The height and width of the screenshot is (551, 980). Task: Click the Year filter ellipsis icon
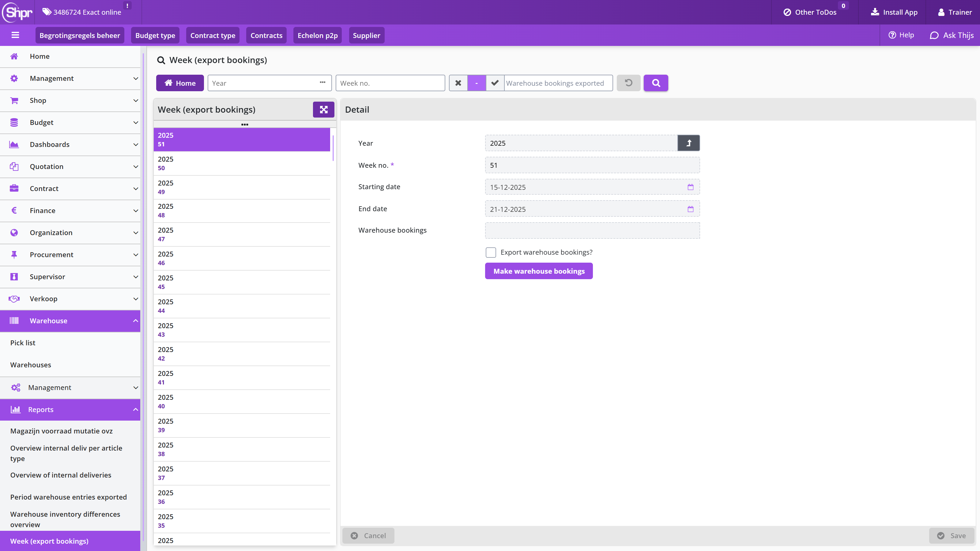click(322, 83)
